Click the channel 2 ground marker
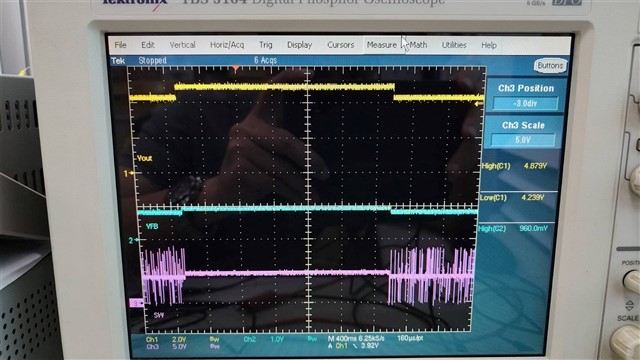Screen dimensions: 640x360 tap(133, 240)
